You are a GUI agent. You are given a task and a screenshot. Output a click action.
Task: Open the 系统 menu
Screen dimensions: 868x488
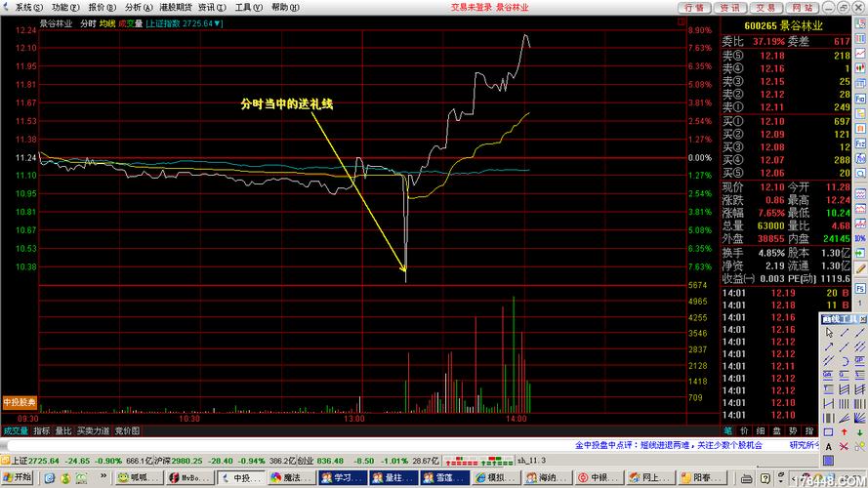tap(29, 7)
